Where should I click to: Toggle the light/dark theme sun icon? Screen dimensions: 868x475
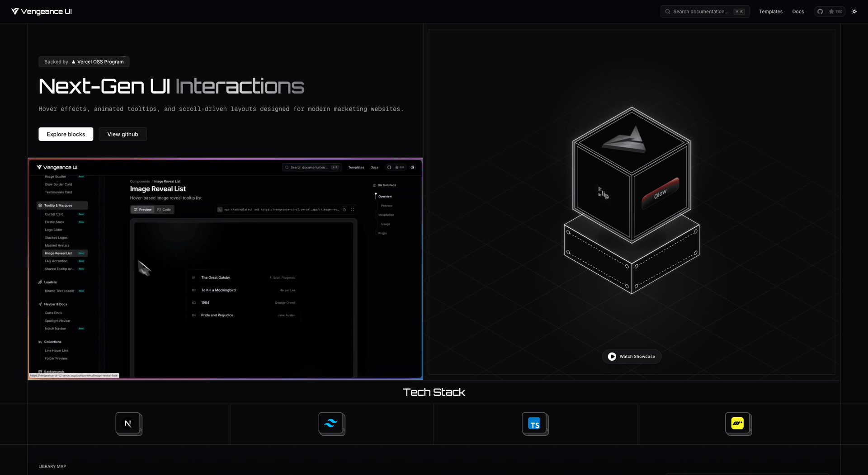[x=854, y=12]
